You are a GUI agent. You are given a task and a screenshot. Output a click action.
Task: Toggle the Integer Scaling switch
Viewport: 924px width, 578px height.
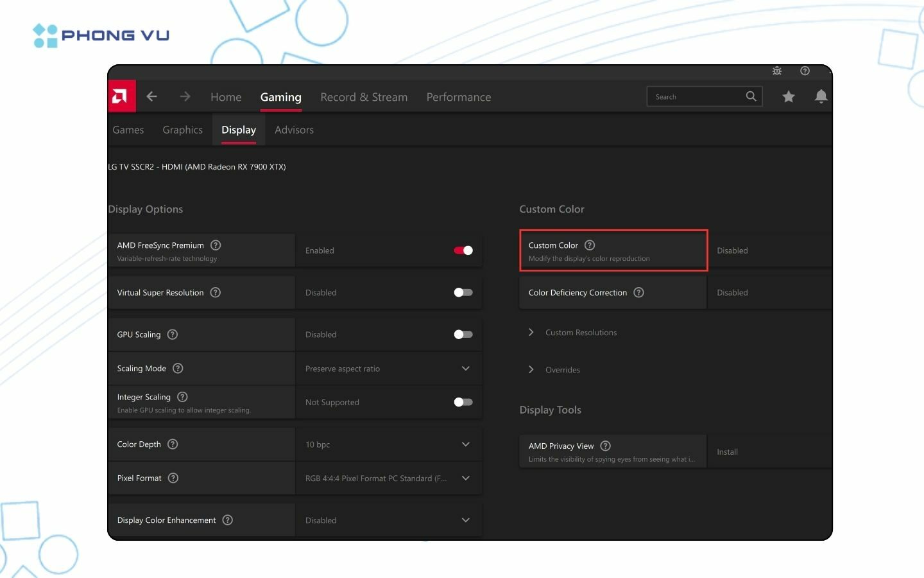[x=463, y=402]
